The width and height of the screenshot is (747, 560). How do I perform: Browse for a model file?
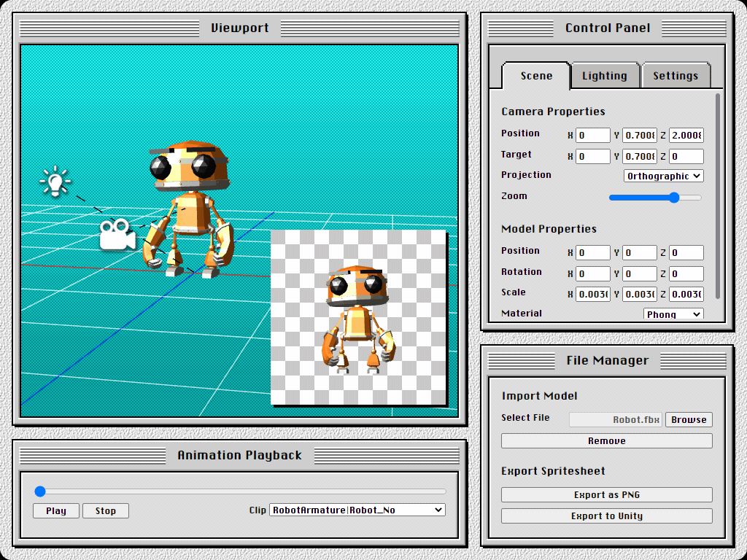coord(689,419)
